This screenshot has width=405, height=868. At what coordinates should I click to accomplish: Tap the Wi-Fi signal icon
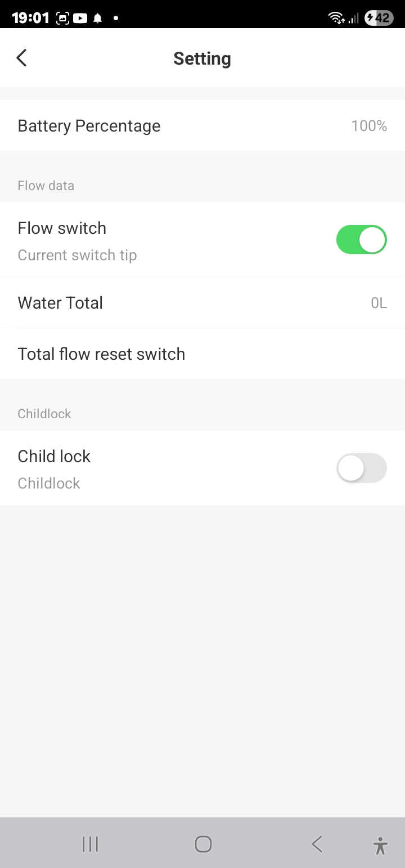[x=336, y=18]
